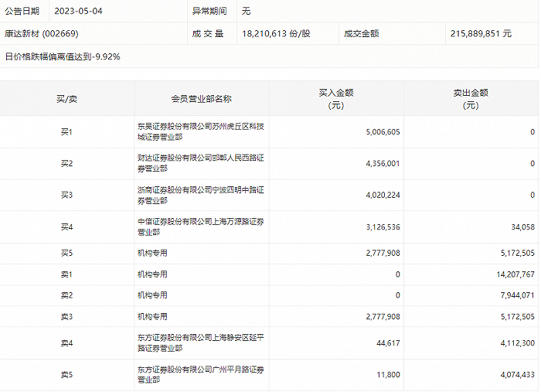Click the trading volume 18,210,613 份/股
This screenshot has height=392, width=541.
click(276, 34)
